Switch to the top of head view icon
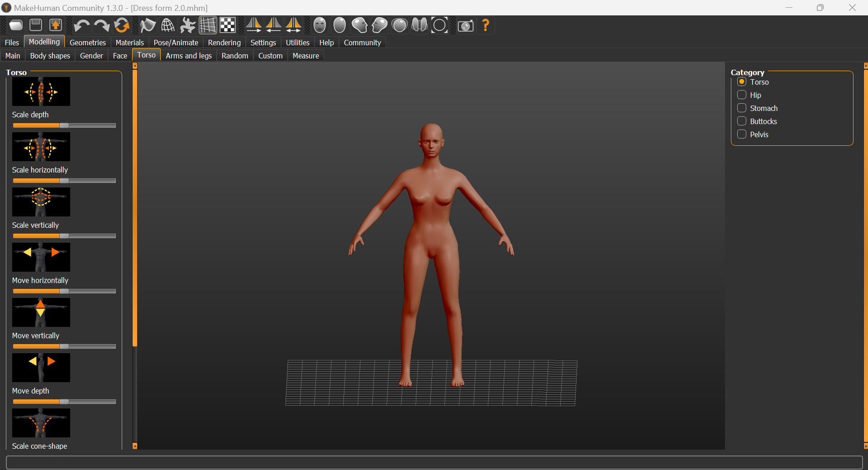The image size is (868, 470). (399, 25)
